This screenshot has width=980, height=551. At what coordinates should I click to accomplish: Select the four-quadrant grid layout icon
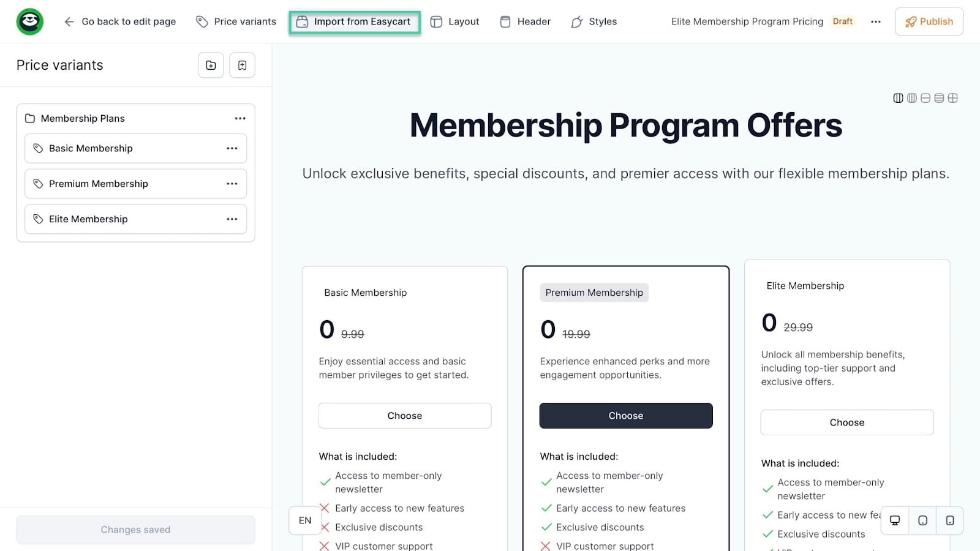[x=952, y=98]
